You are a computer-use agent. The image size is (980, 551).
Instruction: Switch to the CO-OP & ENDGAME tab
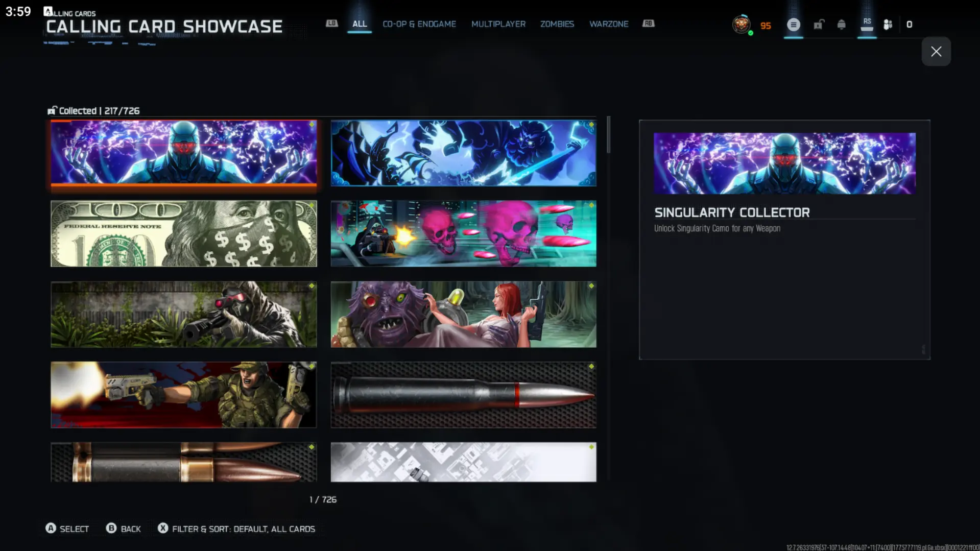(419, 24)
